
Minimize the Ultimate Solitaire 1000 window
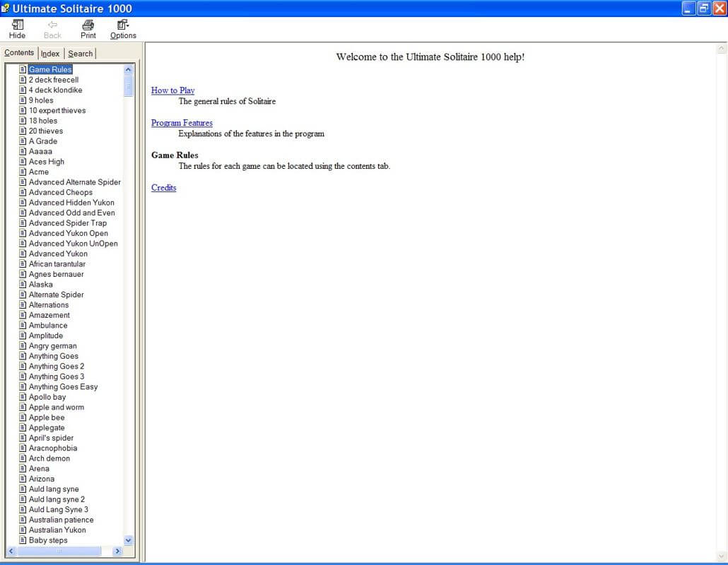688,8
